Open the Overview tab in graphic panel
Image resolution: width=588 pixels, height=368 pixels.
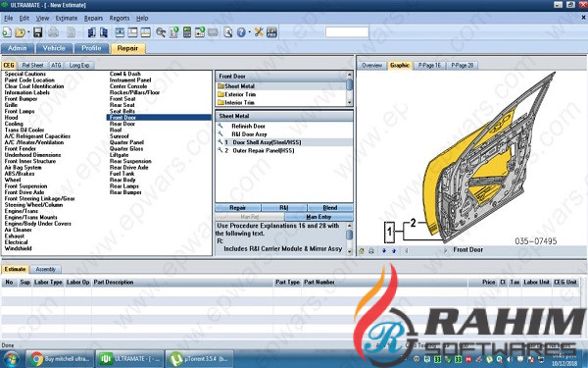click(x=371, y=66)
